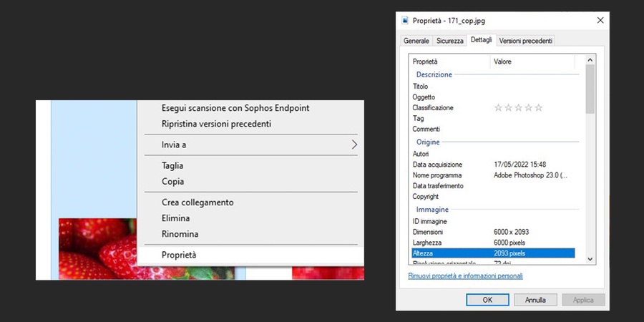Go to the Versioni precedenti tab

tap(526, 41)
